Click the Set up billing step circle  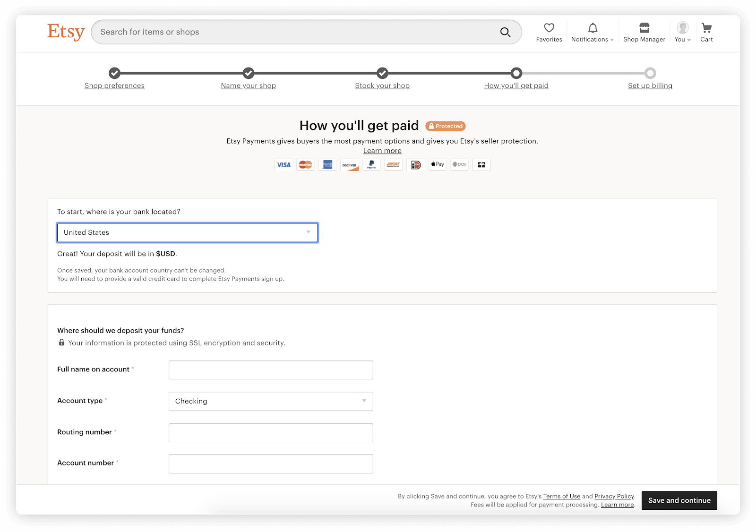coord(650,73)
